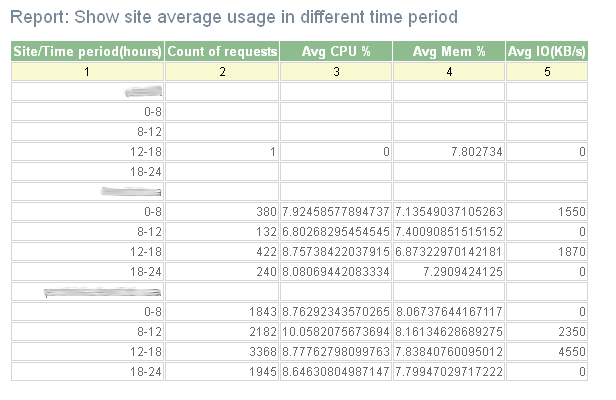Click IO value 2350

(x=572, y=332)
